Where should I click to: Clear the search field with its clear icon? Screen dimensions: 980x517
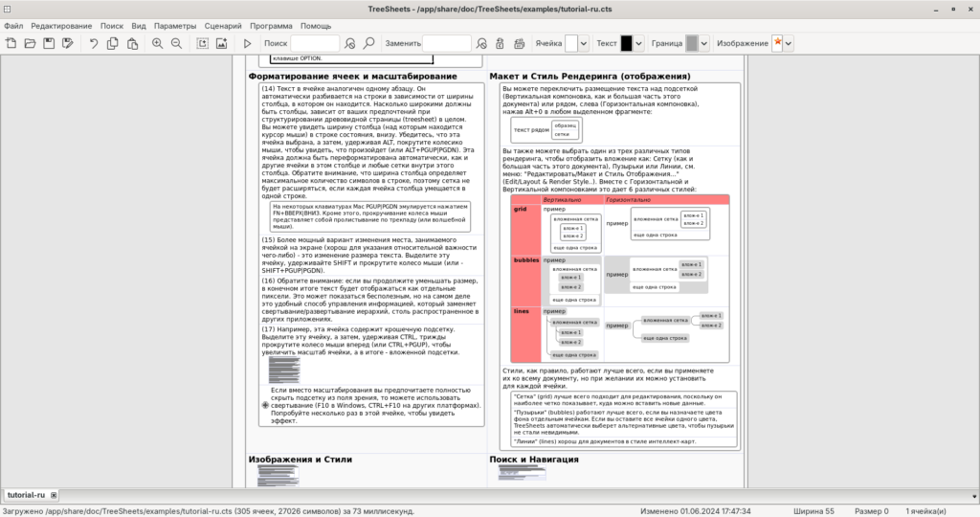[x=350, y=43]
